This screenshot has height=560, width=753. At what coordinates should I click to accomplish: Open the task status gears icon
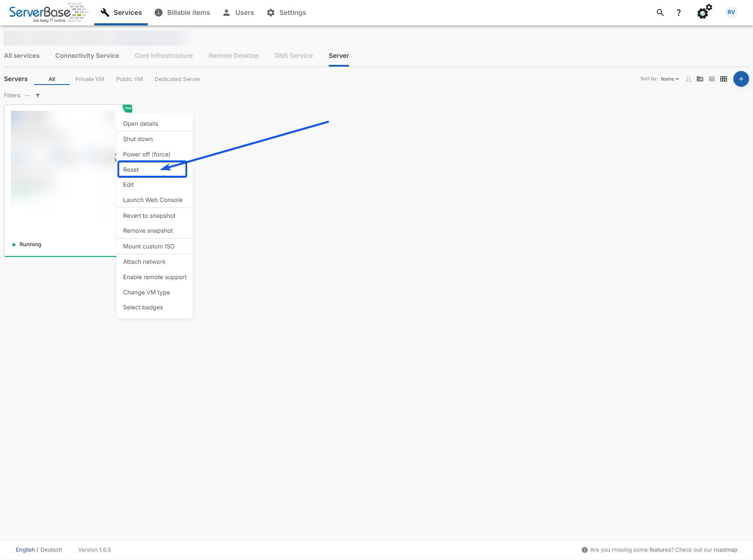click(704, 12)
